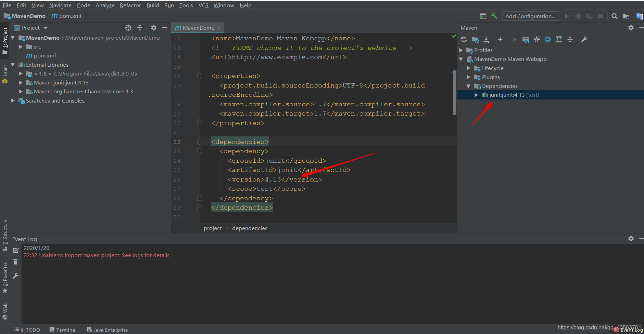This screenshot has height=334, width=644.
Task: Expand Profiles in the Maven panel
Action: 461,50
